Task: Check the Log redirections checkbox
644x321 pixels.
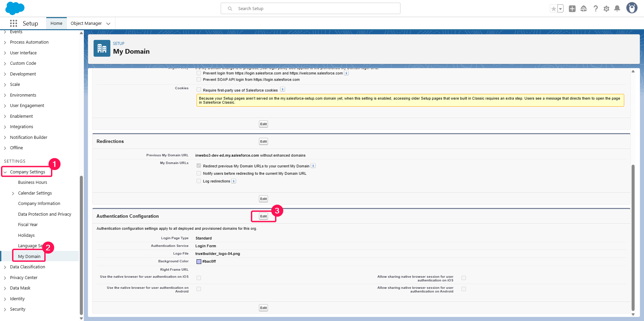Action: click(x=199, y=181)
